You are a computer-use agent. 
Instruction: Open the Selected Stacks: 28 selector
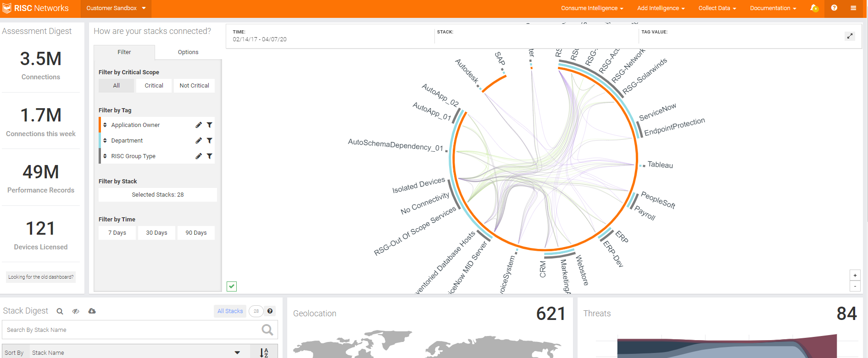point(158,195)
